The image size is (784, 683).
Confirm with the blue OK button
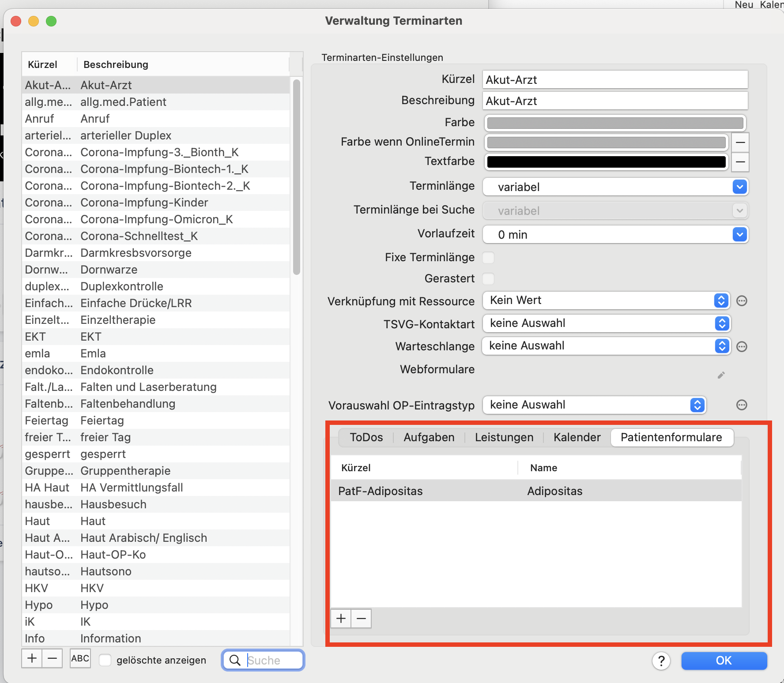(x=724, y=660)
